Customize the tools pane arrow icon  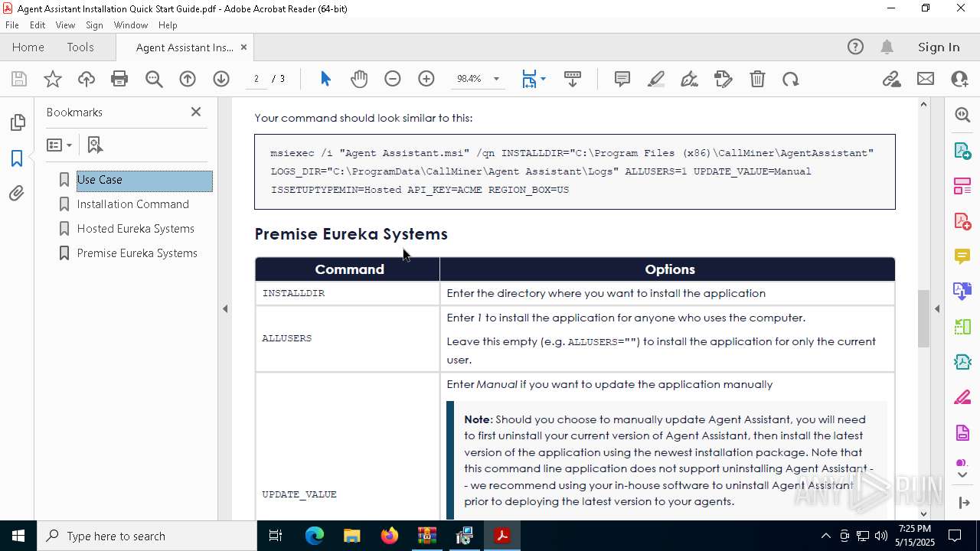(962, 503)
